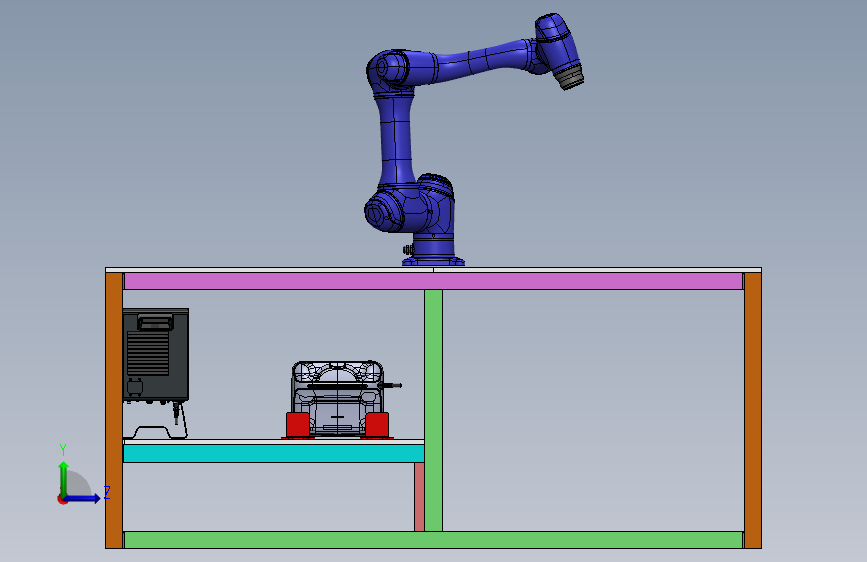The image size is (867, 562).
Task: Click the right red mounting block
Action: click(x=377, y=425)
